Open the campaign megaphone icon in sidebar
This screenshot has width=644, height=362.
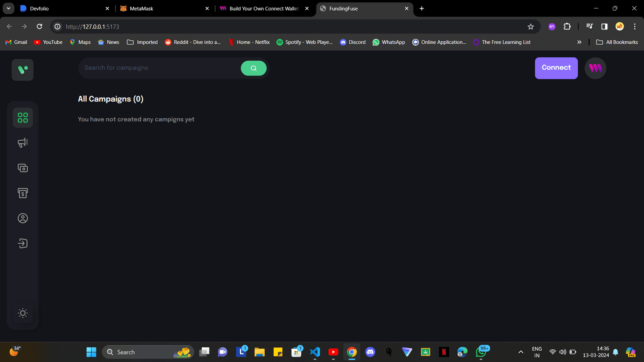[23, 143]
